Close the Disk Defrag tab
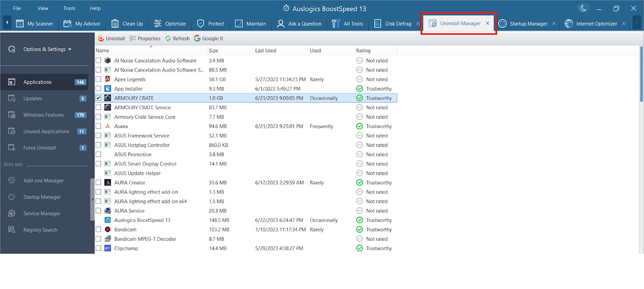This screenshot has width=644, height=289. 418,24
